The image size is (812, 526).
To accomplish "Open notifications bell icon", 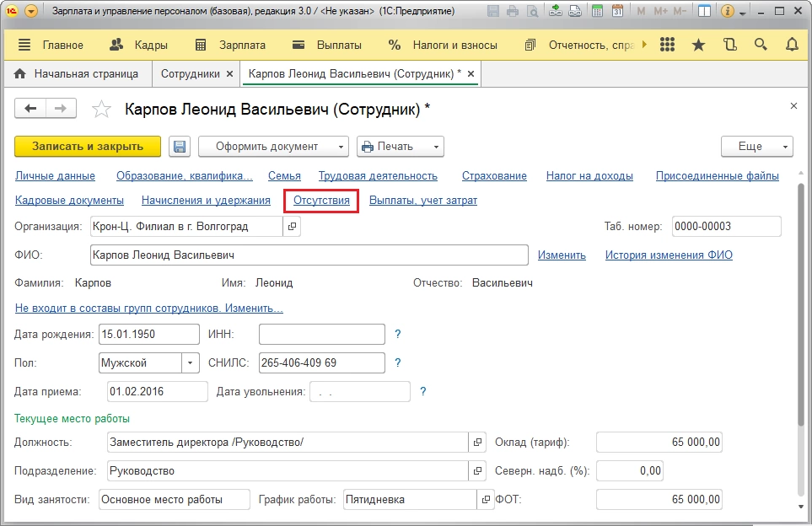I will [x=791, y=45].
